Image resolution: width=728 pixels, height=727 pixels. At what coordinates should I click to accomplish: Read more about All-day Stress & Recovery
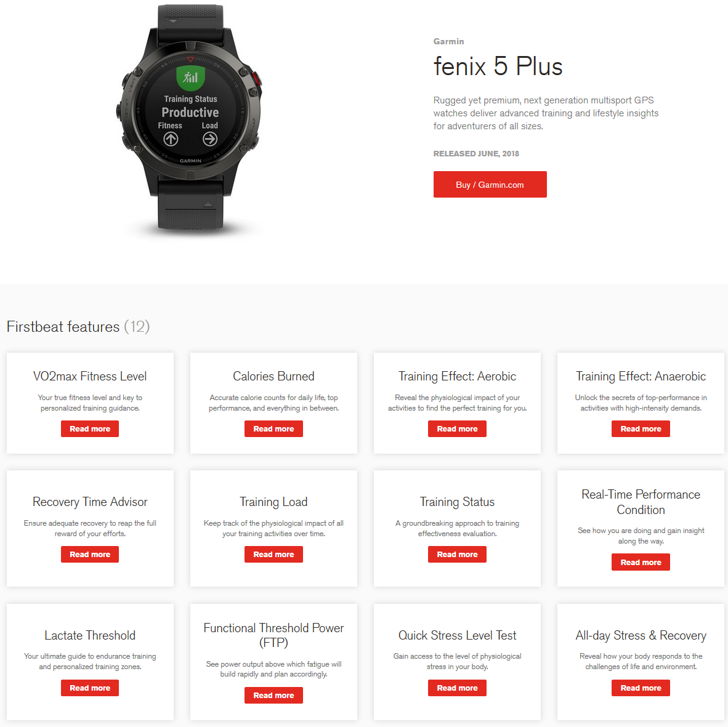coord(641,688)
